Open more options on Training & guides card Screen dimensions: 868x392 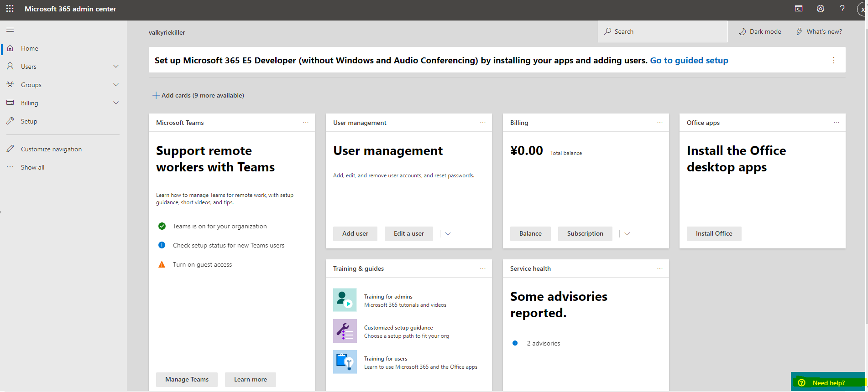pyautogui.click(x=483, y=268)
